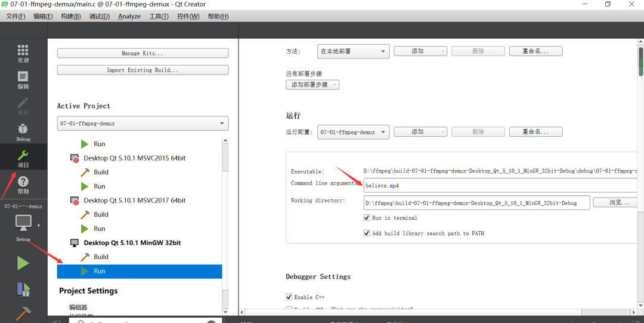Select Build under MinGW 32bit
The width and height of the screenshot is (644, 323).
[x=101, y=257]
